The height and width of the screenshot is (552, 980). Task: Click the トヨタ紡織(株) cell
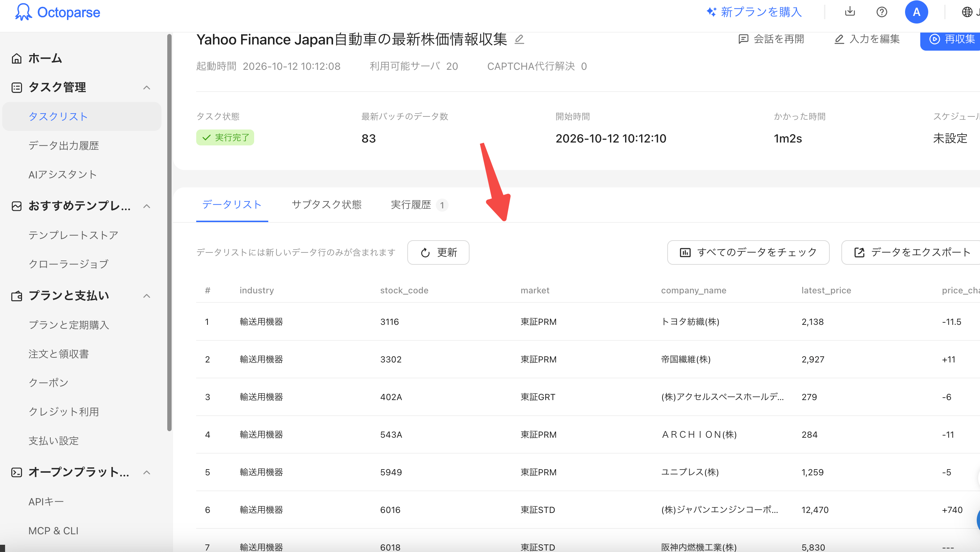(690, 322)
